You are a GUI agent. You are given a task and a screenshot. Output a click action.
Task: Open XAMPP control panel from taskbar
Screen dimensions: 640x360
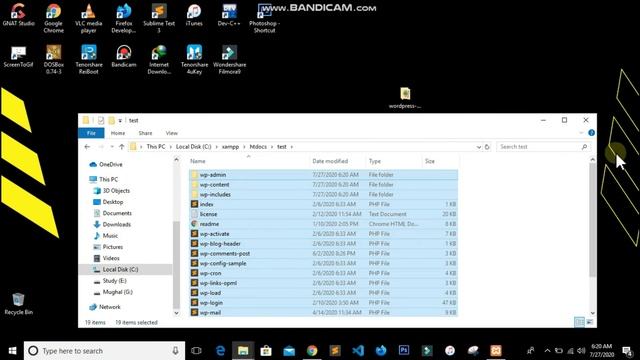(496, 351)
